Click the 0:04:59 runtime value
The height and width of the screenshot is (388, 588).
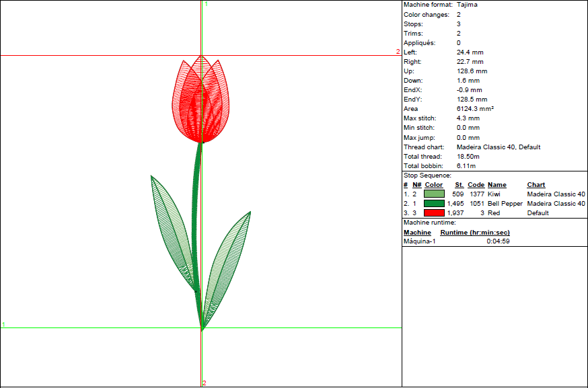pyautogui.click(x=498, y=241)
